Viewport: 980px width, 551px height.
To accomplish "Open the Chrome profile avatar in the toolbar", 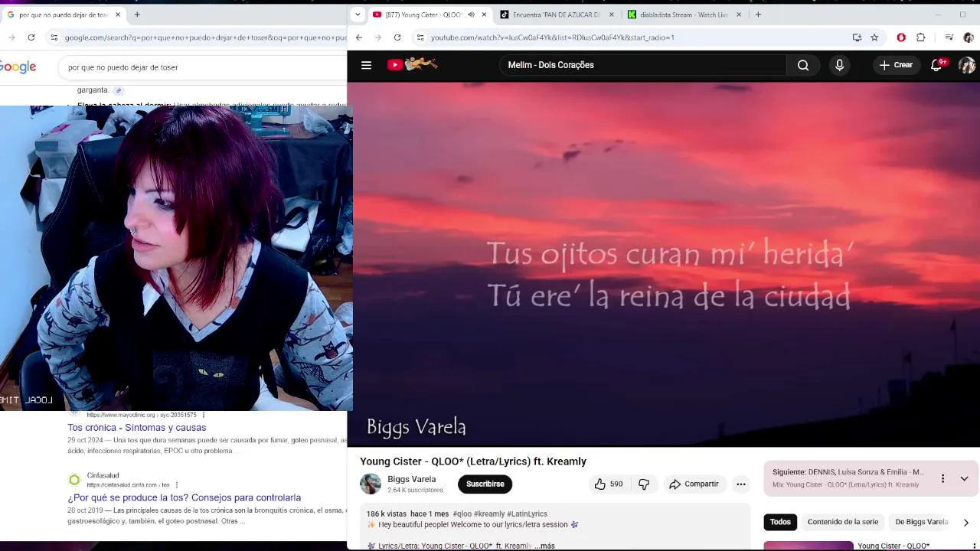I will (x=969, y=37).
